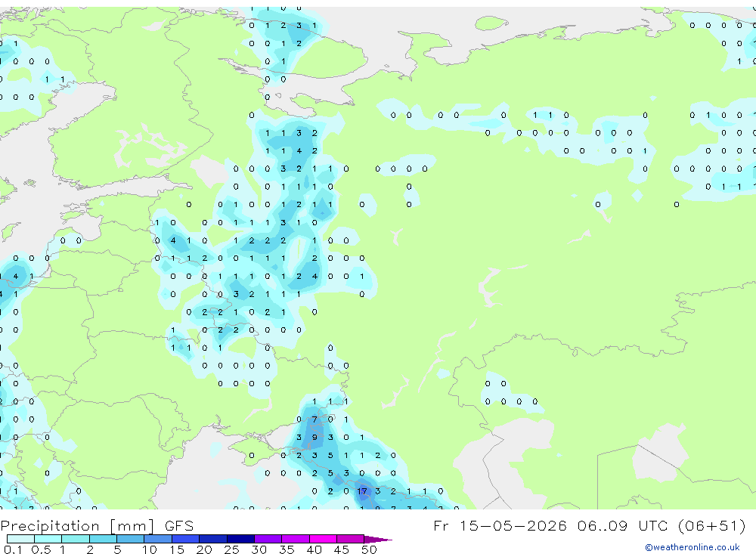Click the 17 mm precipitation value on the map
Image resolution: width=756 pixels, height=554 pixels.
[362, 491]
